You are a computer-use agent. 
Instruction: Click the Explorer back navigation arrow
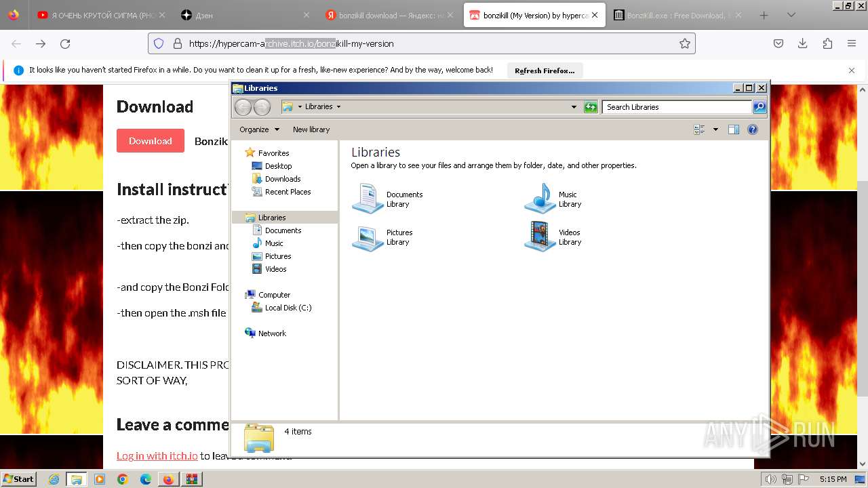pyautogui.click(x=243, y=107)
